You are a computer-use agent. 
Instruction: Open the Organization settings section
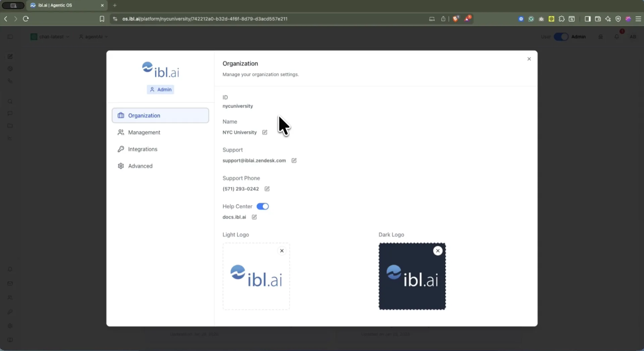pyautogui.click(x=160, y=115)
